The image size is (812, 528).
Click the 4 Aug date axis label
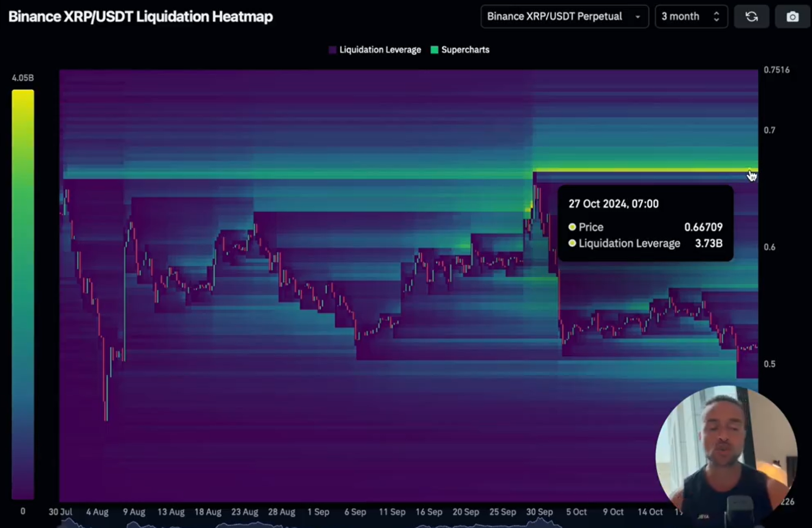tap(97, 512)
